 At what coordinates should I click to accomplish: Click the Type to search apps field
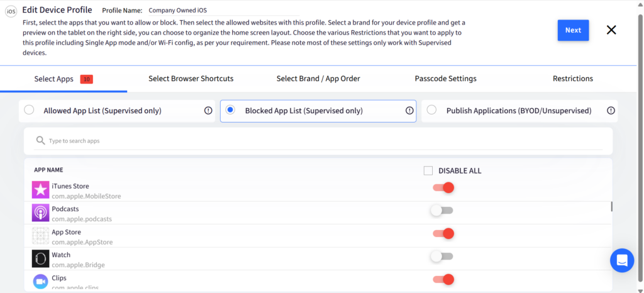click(x=318, y=141)
